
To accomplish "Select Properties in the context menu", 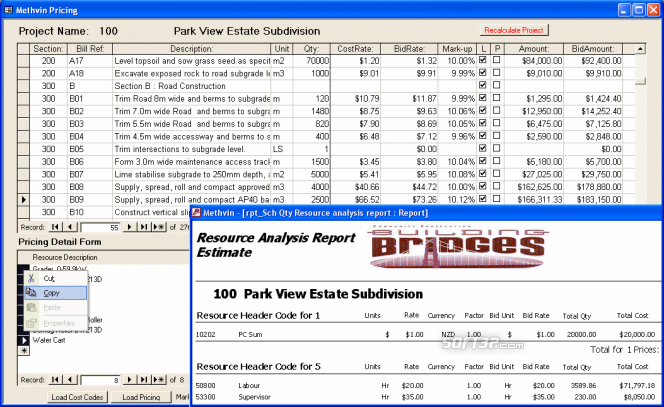I will coord(56,323).
